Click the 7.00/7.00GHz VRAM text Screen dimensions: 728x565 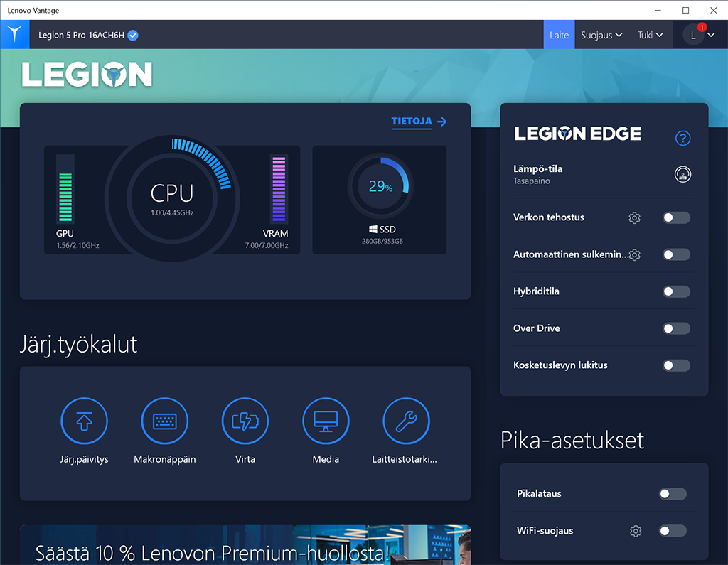[267, 246]
